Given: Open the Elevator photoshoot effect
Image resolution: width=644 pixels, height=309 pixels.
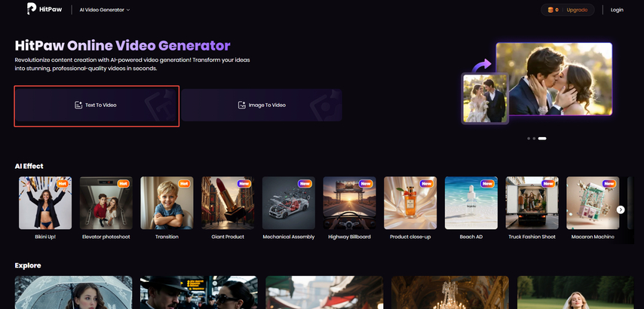Looking at the screenshot, I should tap(106, 203).
